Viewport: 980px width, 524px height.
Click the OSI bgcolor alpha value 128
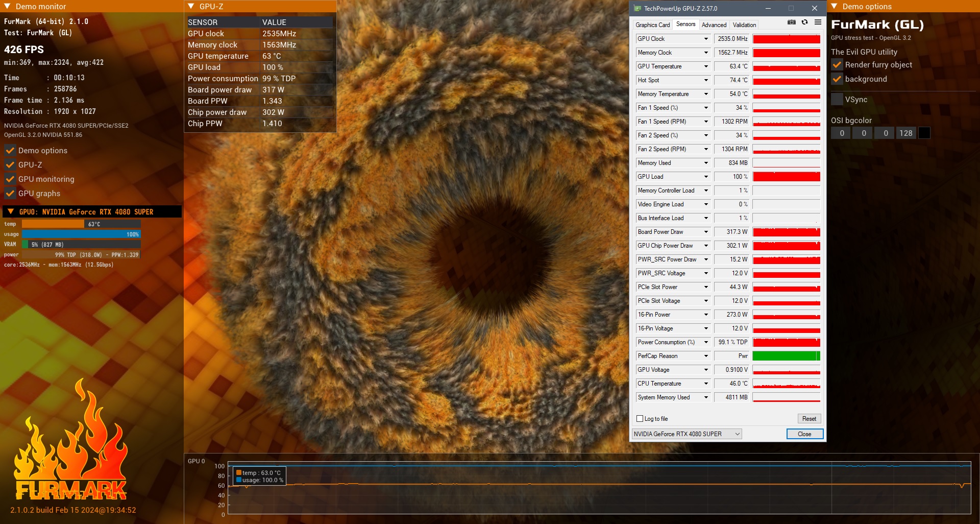pyautogui.click(x=906, y=133)
